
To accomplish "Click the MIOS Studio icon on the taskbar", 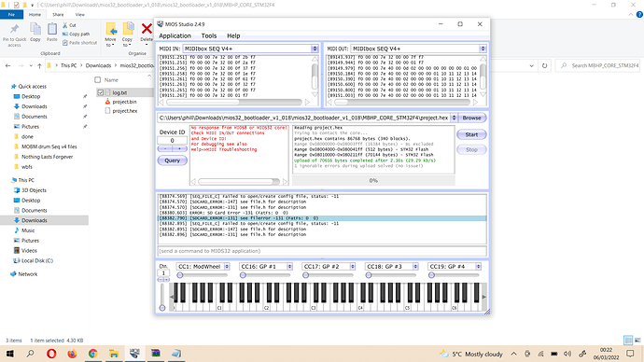I will point(134,354).
